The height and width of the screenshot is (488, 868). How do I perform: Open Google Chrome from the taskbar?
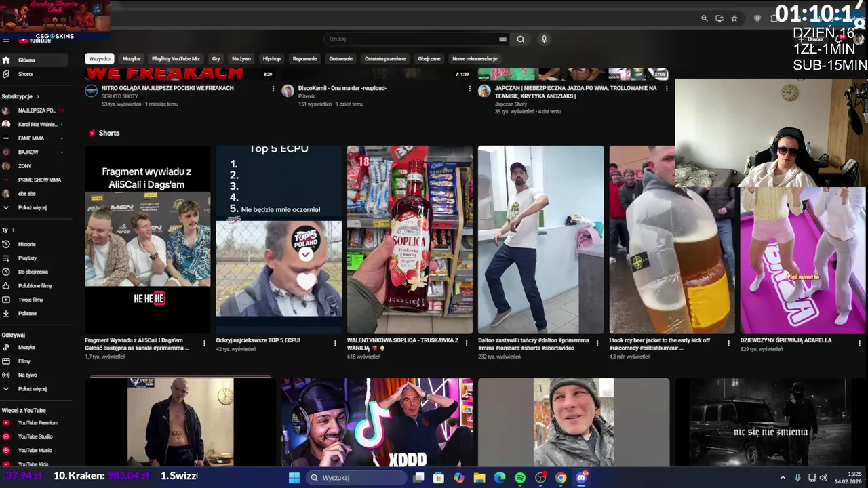click(x=561, y=478)
